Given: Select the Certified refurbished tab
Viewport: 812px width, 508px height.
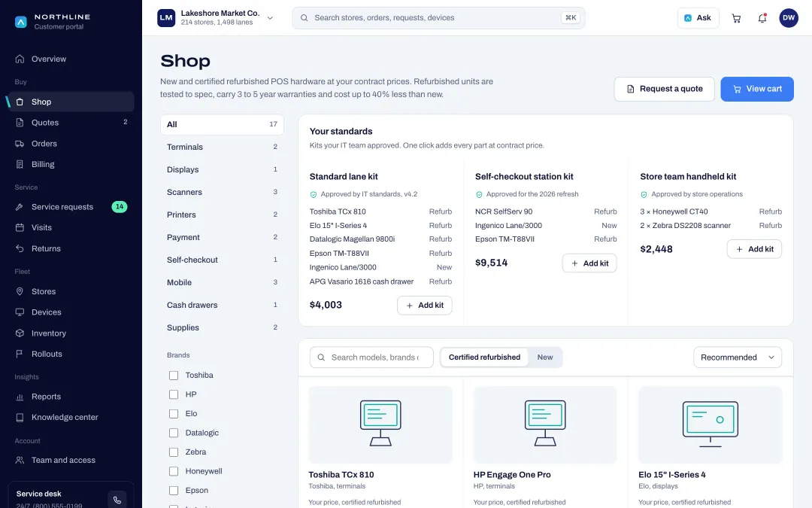Looking at the screenshot, I should point(484,357).
